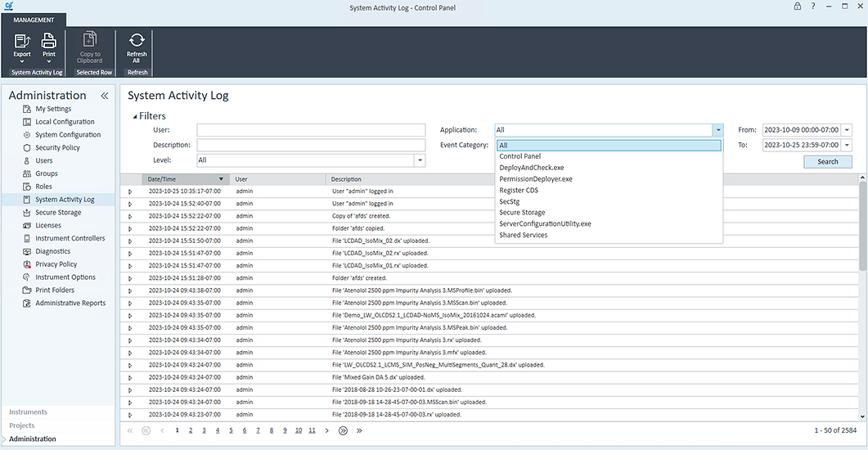Image resolution: width=868 pixels, height=450 pixels.
Task: Open Instrument Controllers in the sidebar
Action: coord(70,239)
